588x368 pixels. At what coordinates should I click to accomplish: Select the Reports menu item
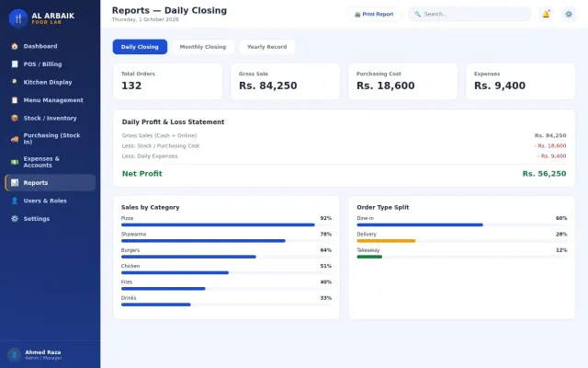pos(51,183)
